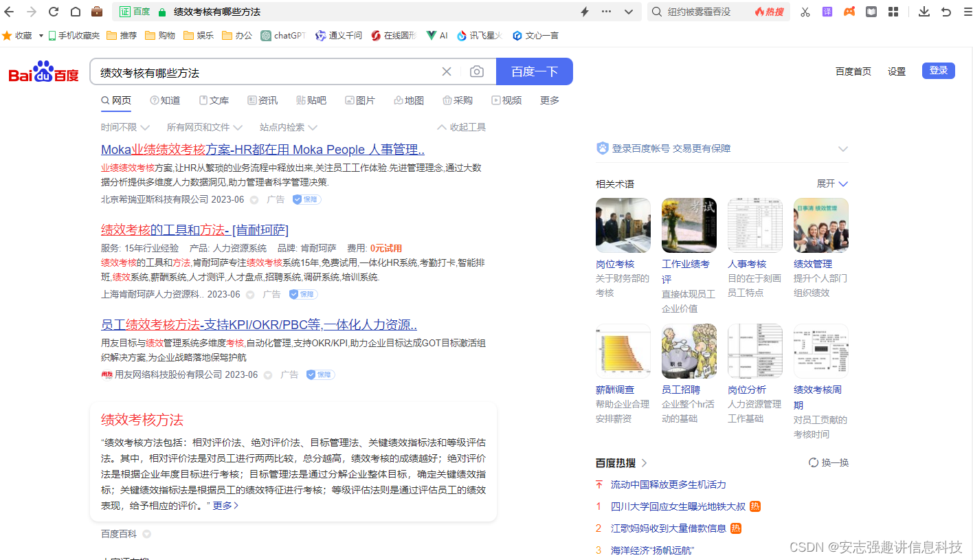
Task: Open the translate extension icon
Action: [x=827, y=12]
